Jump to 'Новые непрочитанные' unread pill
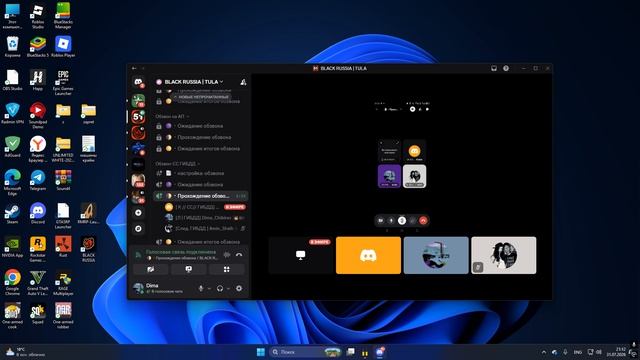The image size is (640, 360). click(x=201, y=97)
